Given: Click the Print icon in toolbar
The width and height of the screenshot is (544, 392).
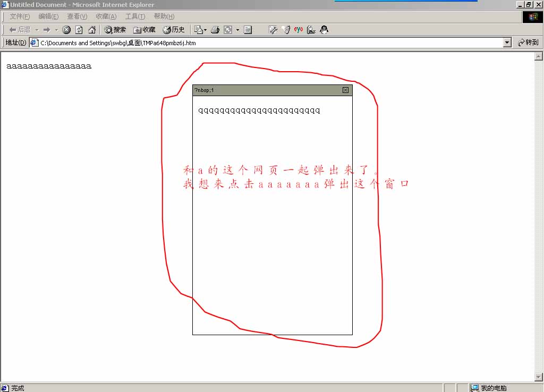Looking at the screenshot, I should [x=215, y=30].
